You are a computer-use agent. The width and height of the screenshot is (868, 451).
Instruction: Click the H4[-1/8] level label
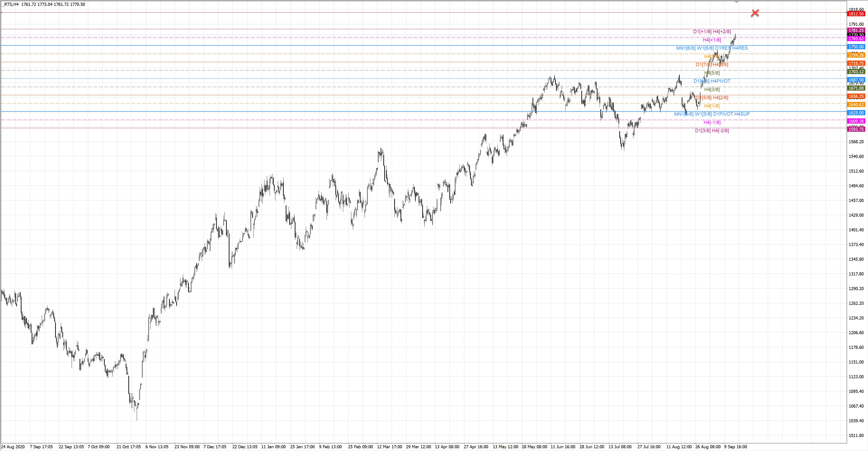coord(712,122)
